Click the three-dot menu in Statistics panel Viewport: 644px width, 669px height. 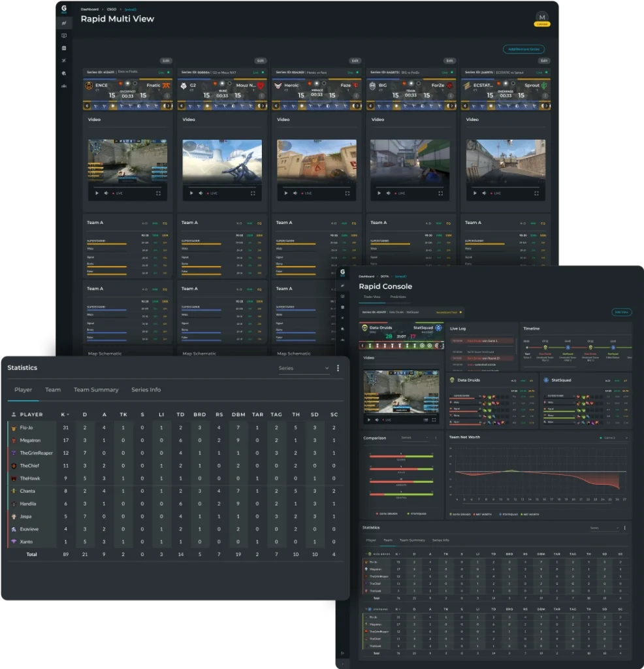pos(338,368)
